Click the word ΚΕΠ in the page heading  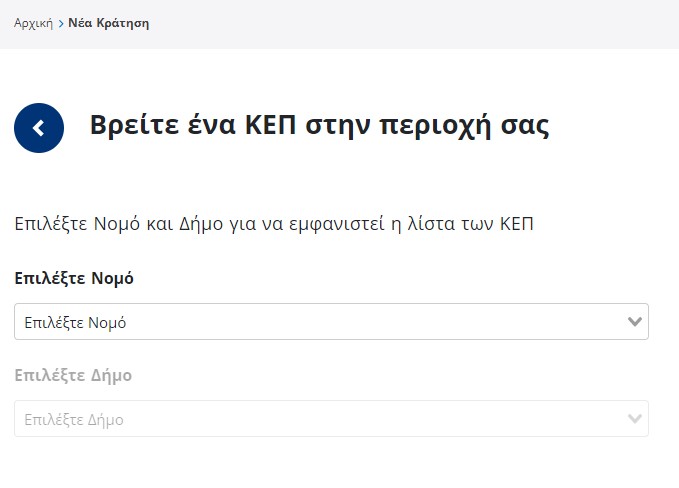pyautogui.click(x=271, y=125)
